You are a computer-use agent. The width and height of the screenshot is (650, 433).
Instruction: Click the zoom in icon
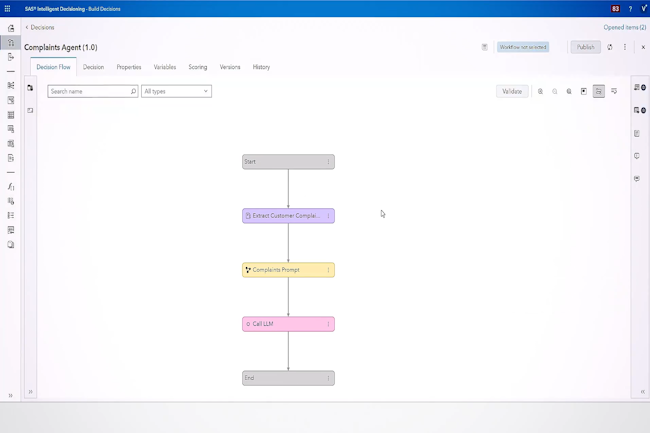(540, 91)
